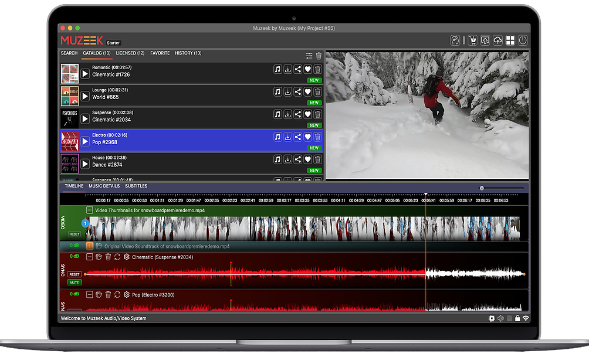Image resolution: width=589 pixels, height=364 pixels.
Task: Open settings gear of Pop (Electro #3200) track
Action: tap(127, 295)
